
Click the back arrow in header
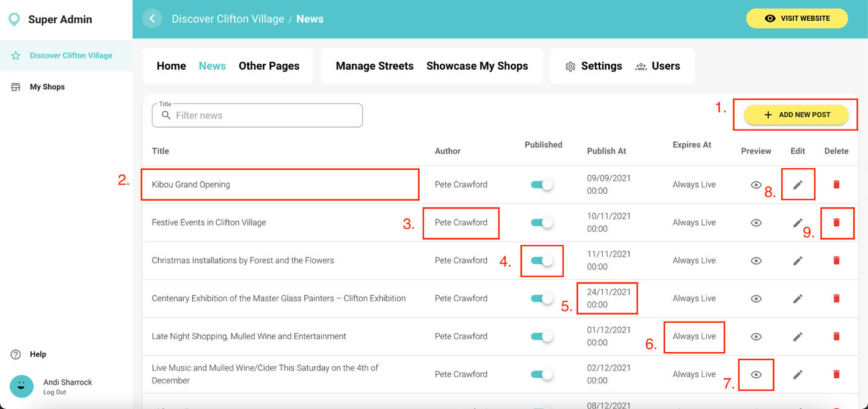152,19
